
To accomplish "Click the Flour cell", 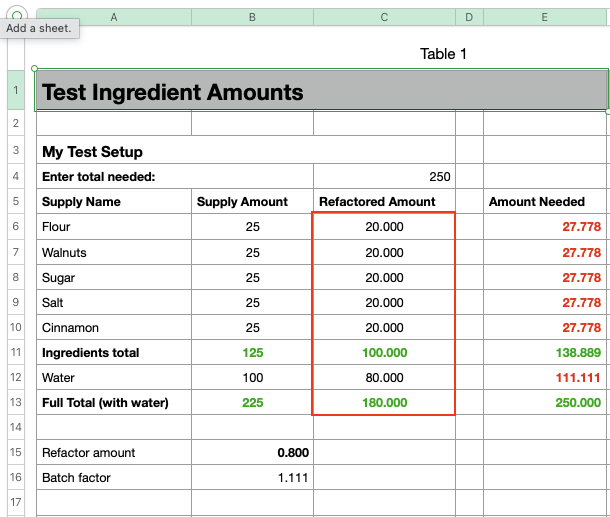I will (x=114, y=227).
